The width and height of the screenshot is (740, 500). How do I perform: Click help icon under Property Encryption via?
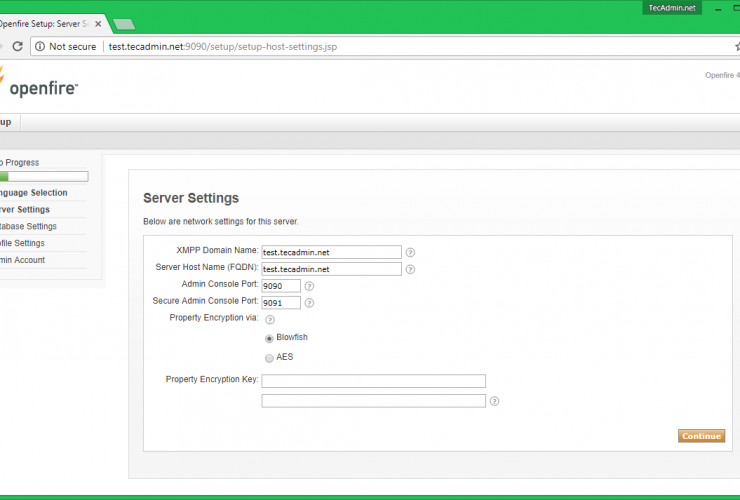click(270, 320)
